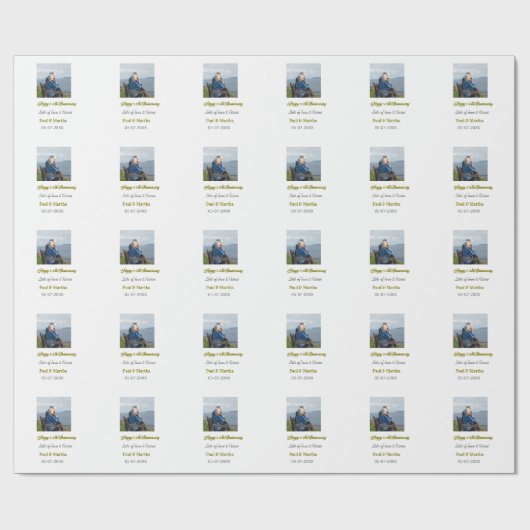Click 'Paul & Martha' names in the top-left tile

[53, 121]
